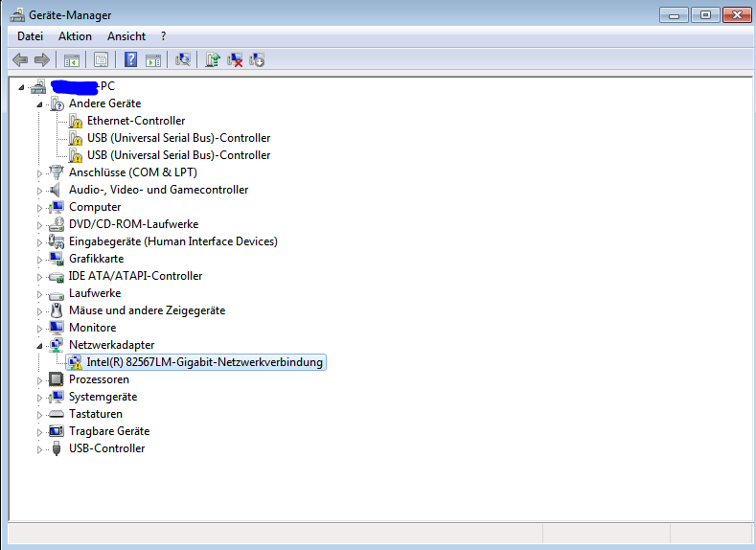
Task: Click the Forward arrow toolbar icon
Action: click(42, 59)
